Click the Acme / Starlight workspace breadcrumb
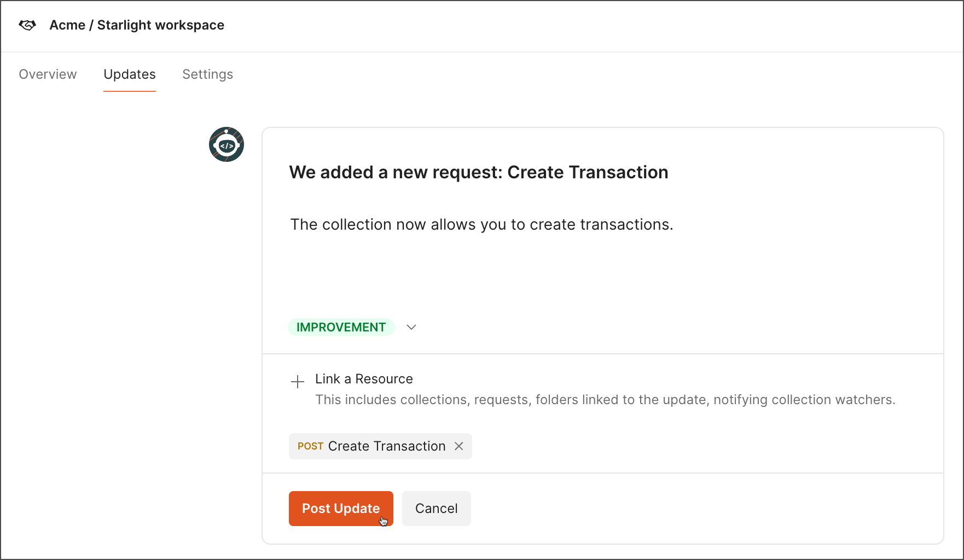The height and width of the screenshot is (560, 964). 137,25
